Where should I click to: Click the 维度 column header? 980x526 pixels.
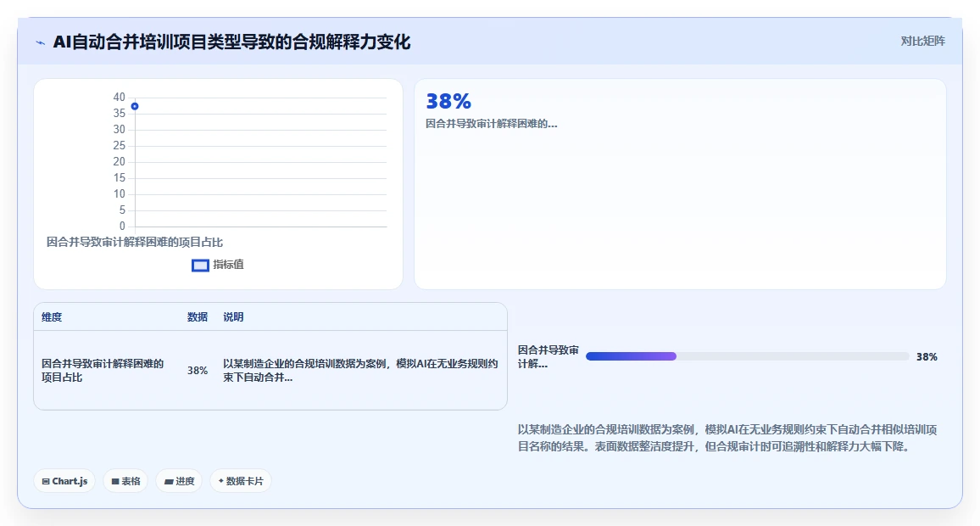pyautogui.click(x=52, y=317)
